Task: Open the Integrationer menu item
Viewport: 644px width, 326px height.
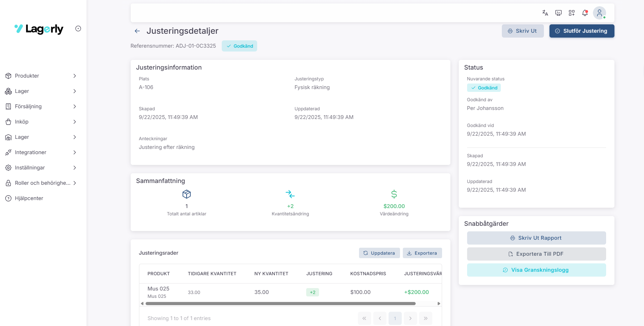Action: point(41,152)
